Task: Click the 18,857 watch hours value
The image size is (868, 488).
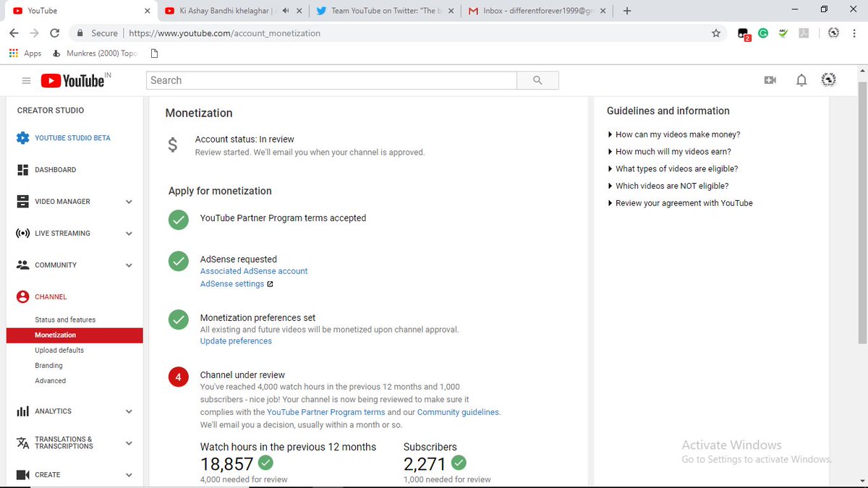Action: 226,463
